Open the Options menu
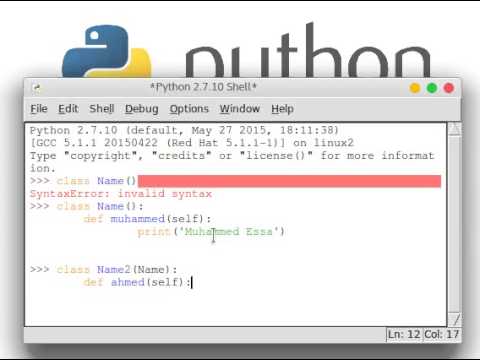480x360 pixels. click(x=189, y=109)
